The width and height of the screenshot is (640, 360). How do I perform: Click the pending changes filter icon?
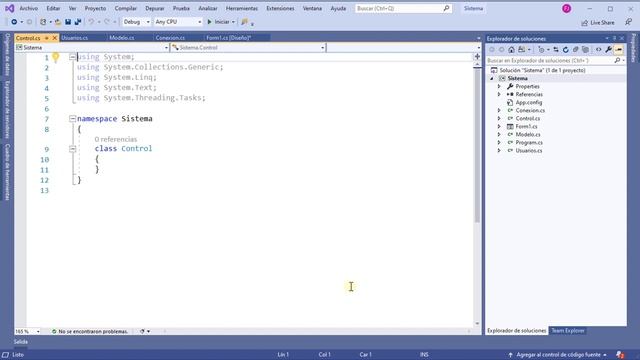541,50
